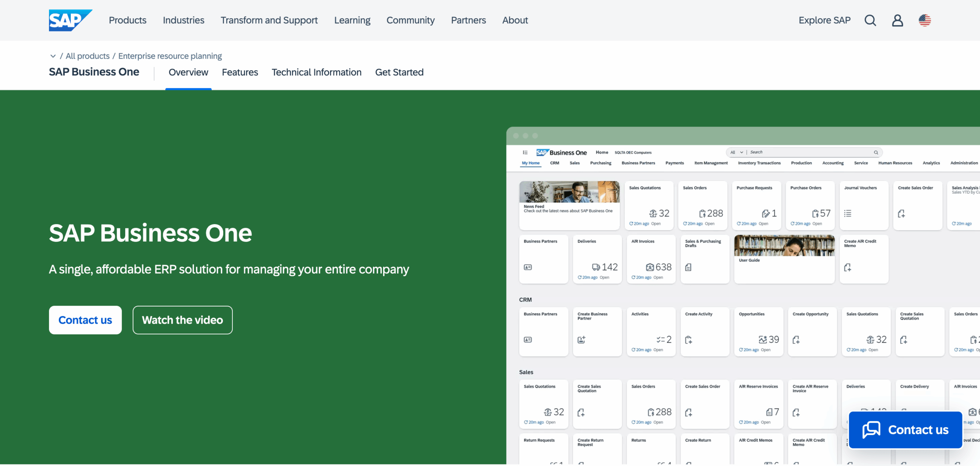Viewport: 980px width, 466px height.
Task: Open the Products menu
Action: coord(127,20)
